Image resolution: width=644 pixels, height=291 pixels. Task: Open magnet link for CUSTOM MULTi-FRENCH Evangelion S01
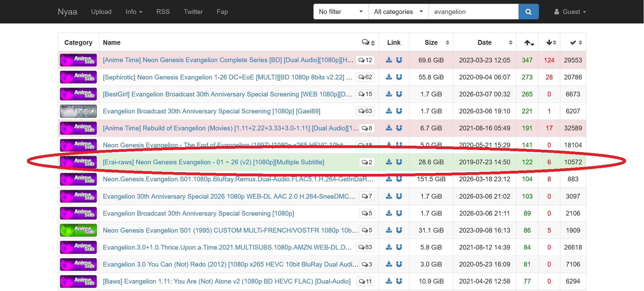[399, 230]
